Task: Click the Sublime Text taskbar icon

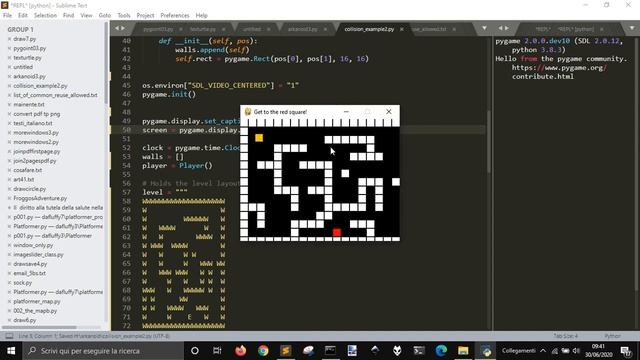Action: coord(286,351)
